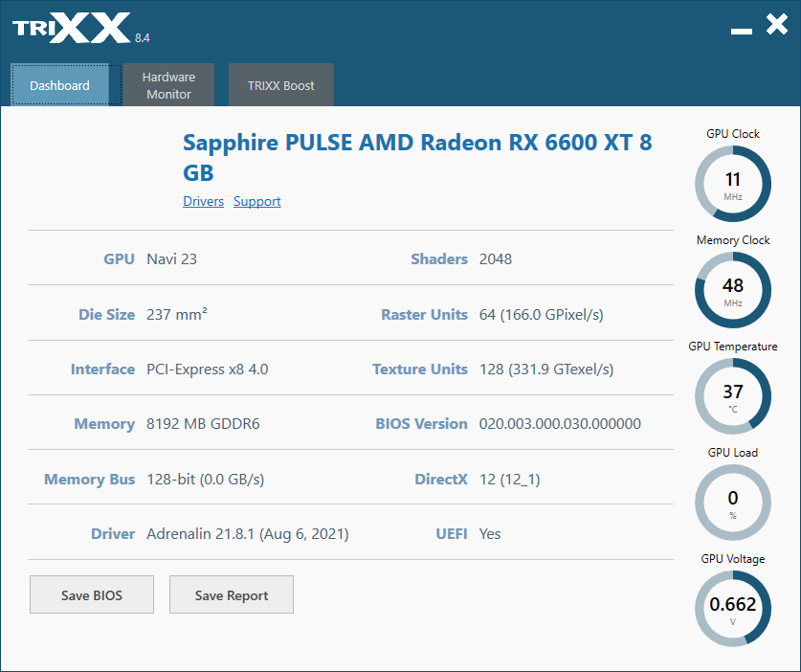Select '128 (331.9 GTexel/s)' texture units value
The width and height of the screenshot is (801, 672).
click(546, 369)
